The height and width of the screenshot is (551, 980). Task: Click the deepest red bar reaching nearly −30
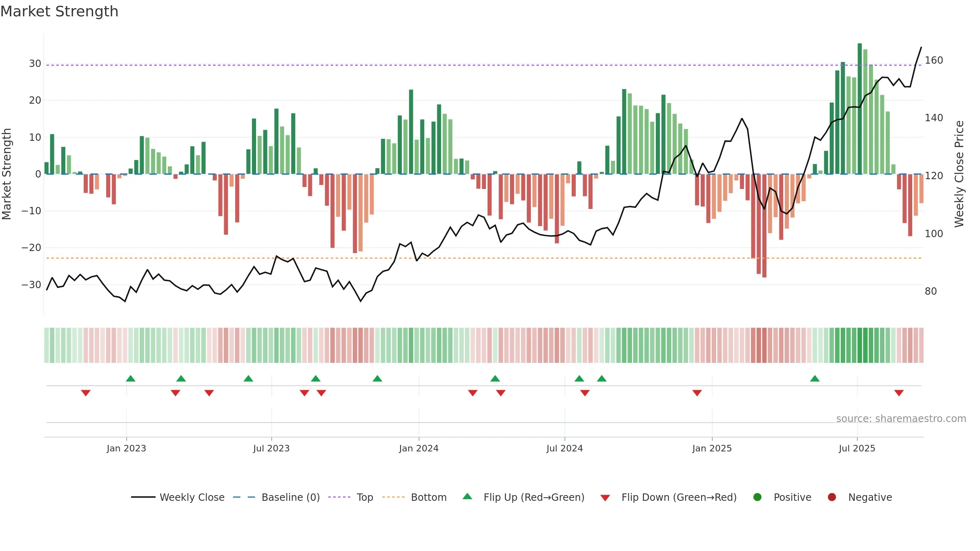764,226
